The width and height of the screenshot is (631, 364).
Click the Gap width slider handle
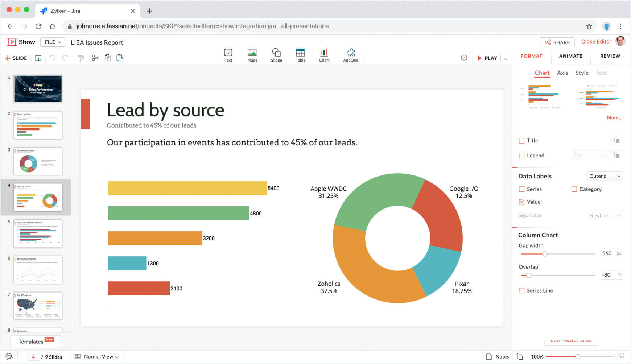545,254
